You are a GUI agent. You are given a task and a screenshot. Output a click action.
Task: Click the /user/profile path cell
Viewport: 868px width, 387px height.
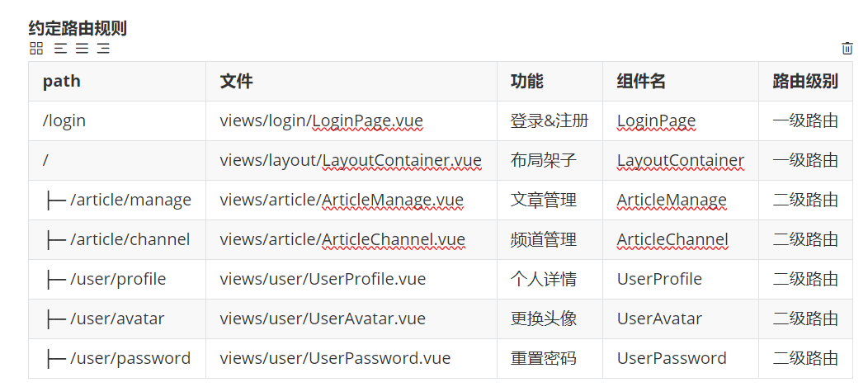pos(117,279)
